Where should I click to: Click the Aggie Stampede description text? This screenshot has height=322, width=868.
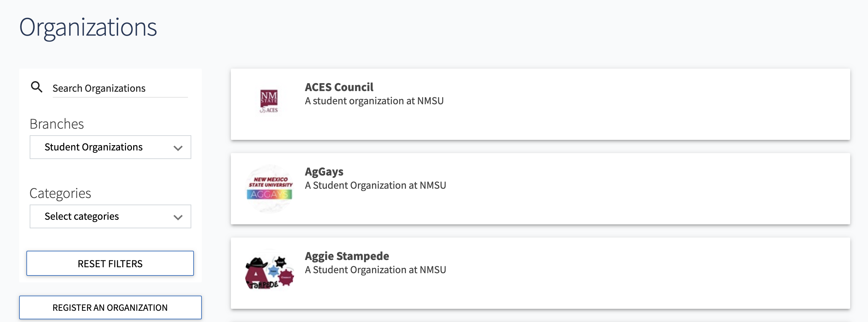coord(375,270)
